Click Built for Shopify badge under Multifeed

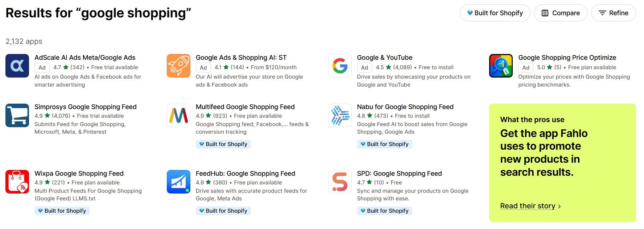[223, 144]
